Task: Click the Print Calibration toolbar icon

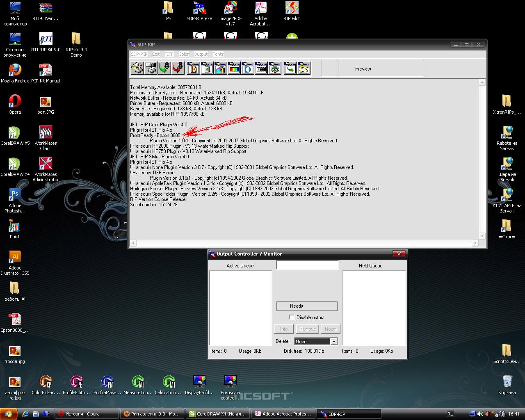Action: click(x=151, y=68)
